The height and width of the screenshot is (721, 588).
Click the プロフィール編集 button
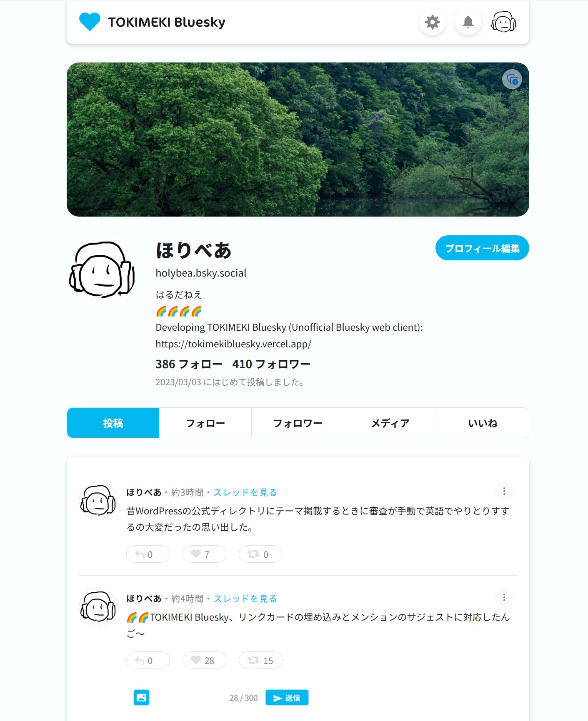[x=482, y=248]
